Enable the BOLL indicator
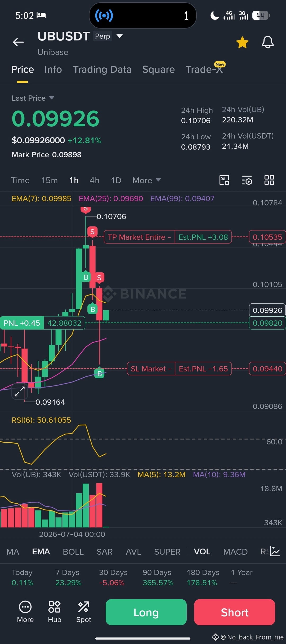Screen dimensions: 286x644 pyautogui.click(x=73, y=552)
